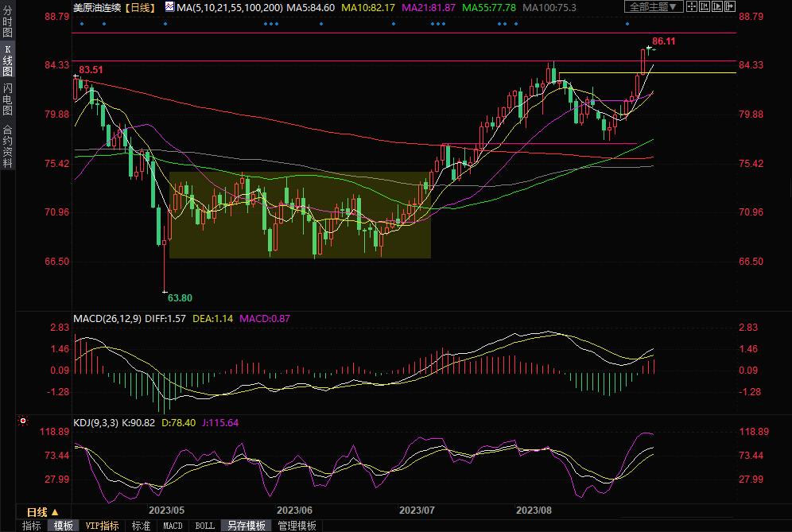
Task: Click the 63.80 low price marker
Action: tap(179, 298)
